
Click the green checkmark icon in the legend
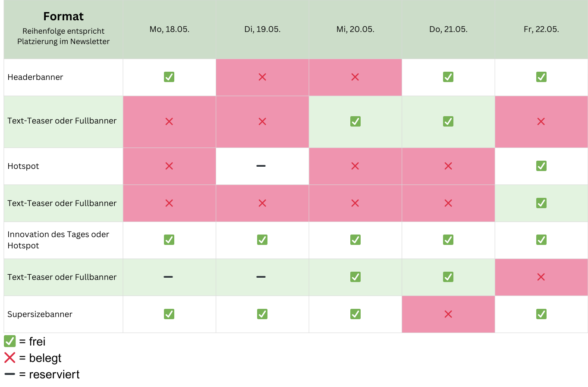pyautogui.click(x=9, y=342)
